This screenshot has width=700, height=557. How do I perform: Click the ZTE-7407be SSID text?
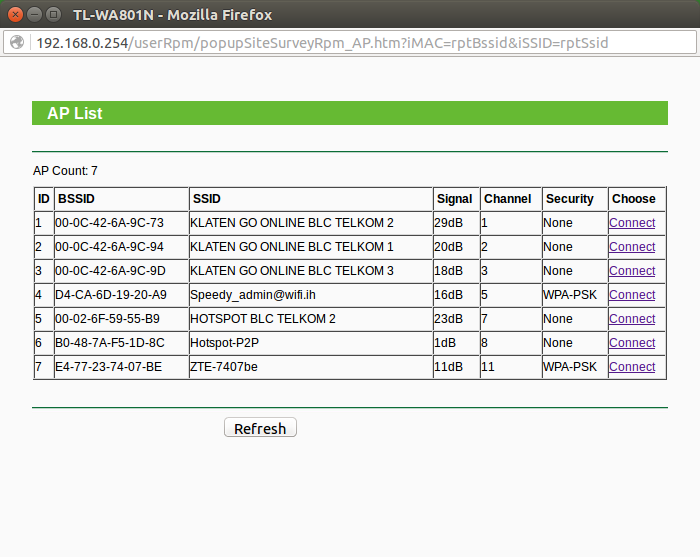(x=224, y=367)
